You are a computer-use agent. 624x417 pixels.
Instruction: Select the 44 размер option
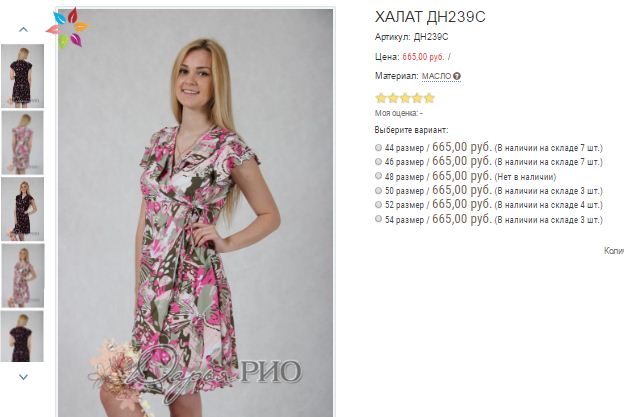pyautogui.click(x=378, y=148)
